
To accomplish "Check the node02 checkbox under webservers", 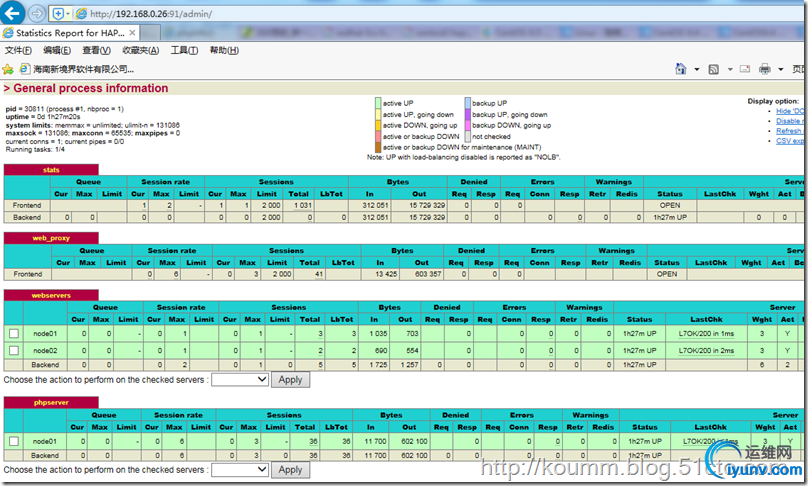I will pyautogui.click(x=13, y=350).
